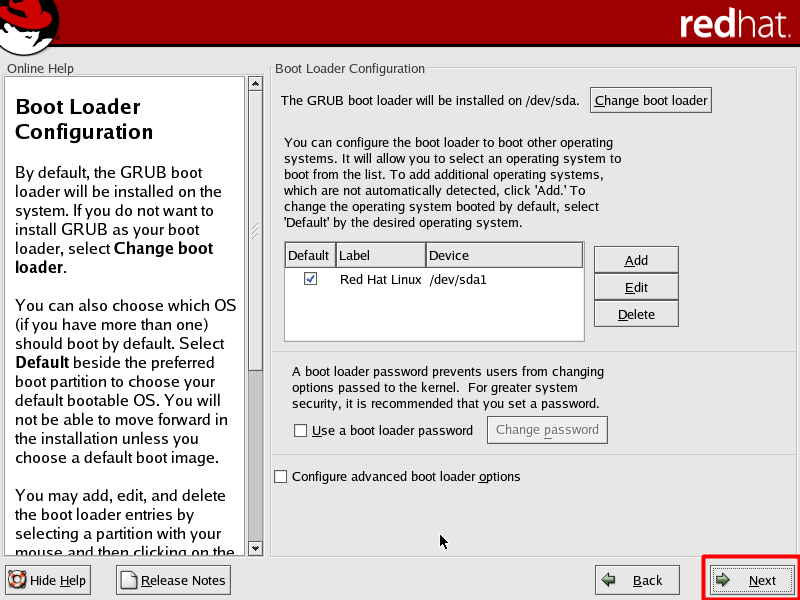The height and width of the screenshot is (600, 800).
Task: Click the help scrollbar down arrow
Action: pos(256,549)
